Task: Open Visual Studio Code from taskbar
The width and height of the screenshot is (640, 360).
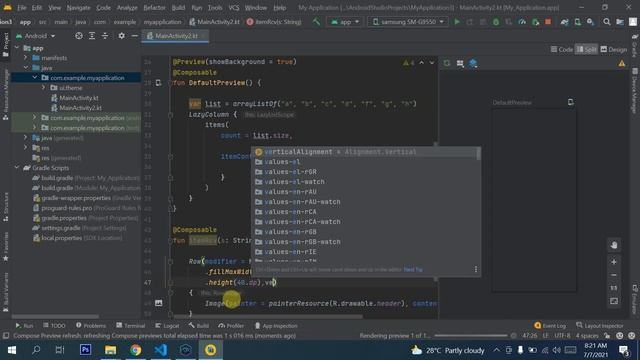Action: point(160,350)
